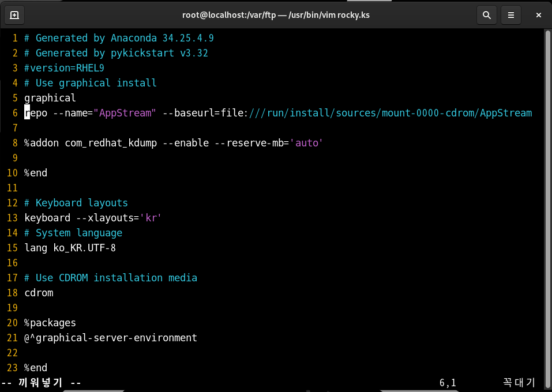Click the cursor position '6,1' indicator
Viewport: 552px width, 392px height.
click(448, 383)
